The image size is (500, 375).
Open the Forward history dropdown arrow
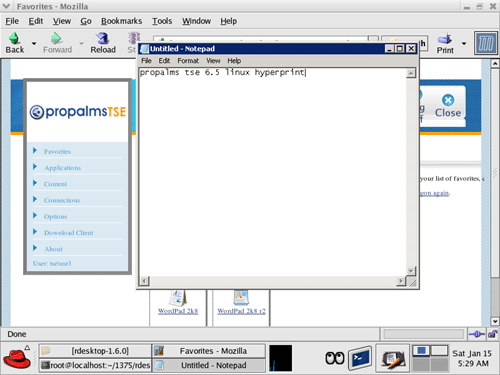coord(81,43)
